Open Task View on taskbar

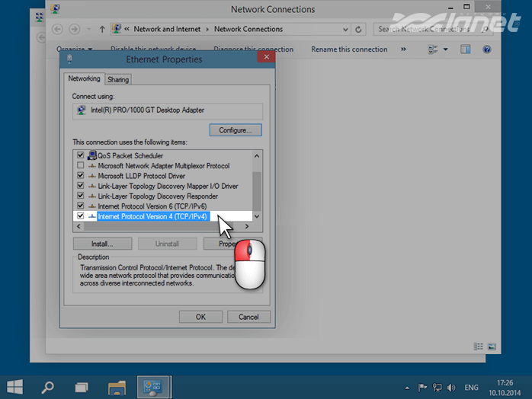point(82,387)
